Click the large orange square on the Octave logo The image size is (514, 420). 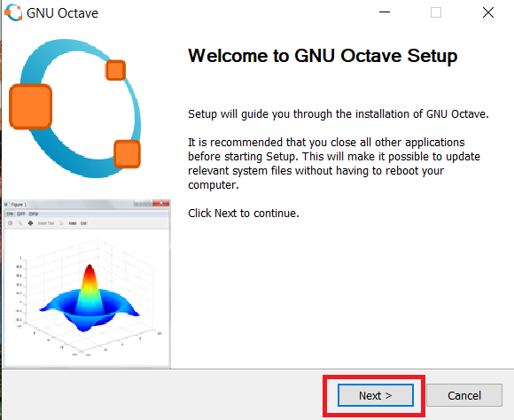coord(30,106)
